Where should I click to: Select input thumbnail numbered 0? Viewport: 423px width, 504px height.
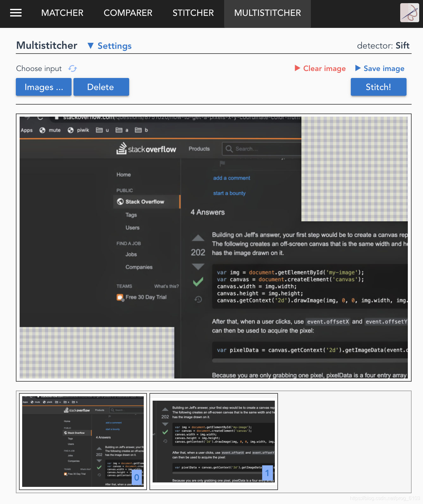[x=83, y=442]
